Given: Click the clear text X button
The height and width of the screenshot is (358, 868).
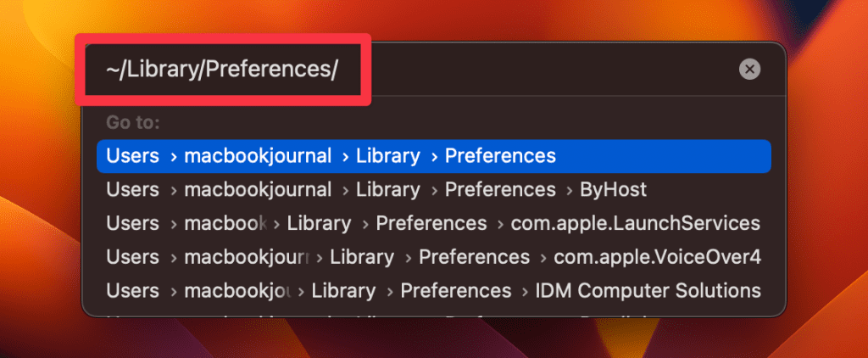Looking at the screenshot, I should (749, 70).
